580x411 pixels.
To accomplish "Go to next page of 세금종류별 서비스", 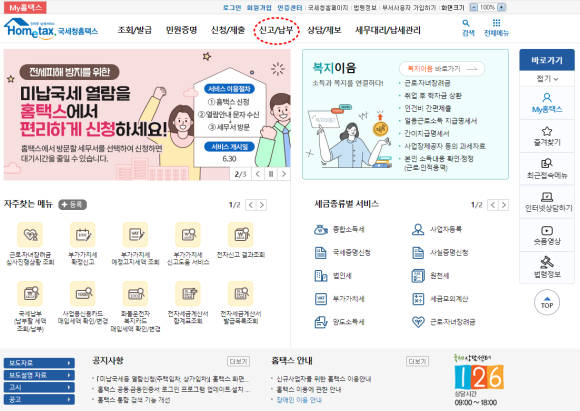I will tap(503, 205).
